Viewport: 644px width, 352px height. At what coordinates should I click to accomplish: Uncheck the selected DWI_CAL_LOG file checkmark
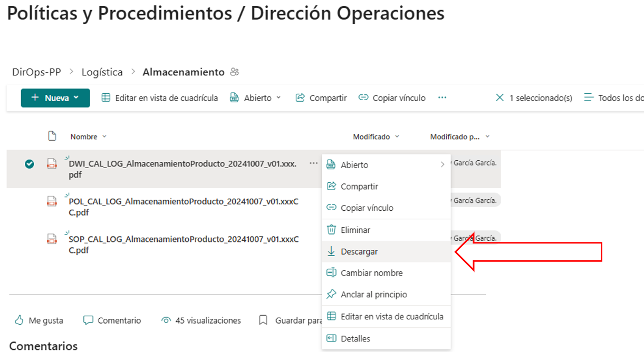[30, 164]
